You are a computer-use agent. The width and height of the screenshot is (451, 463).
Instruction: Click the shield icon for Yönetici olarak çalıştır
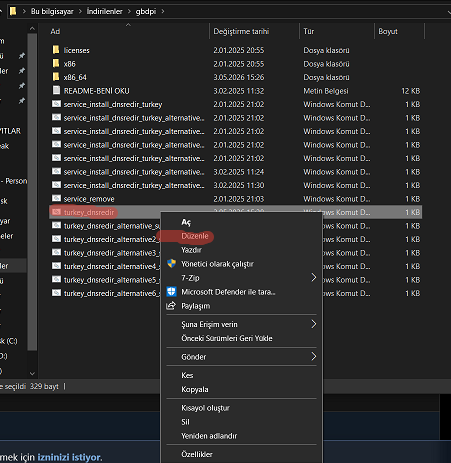171,264
